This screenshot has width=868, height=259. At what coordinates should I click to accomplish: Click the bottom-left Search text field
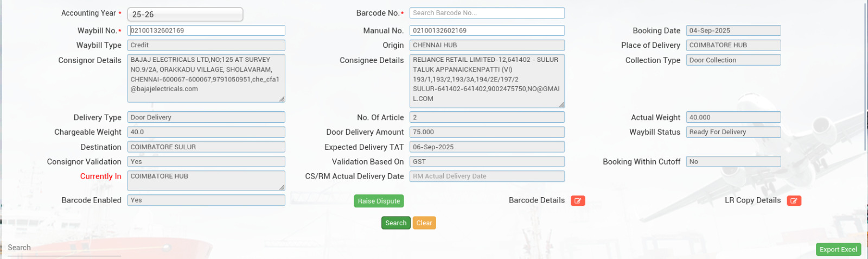[64, 248]
